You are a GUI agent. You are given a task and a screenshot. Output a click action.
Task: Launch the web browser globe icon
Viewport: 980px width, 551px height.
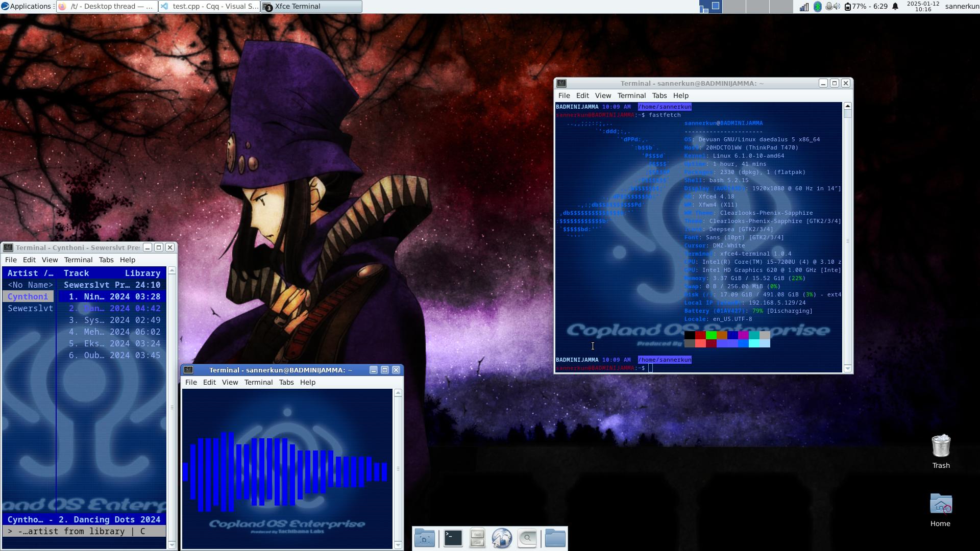tap(502, 538)
